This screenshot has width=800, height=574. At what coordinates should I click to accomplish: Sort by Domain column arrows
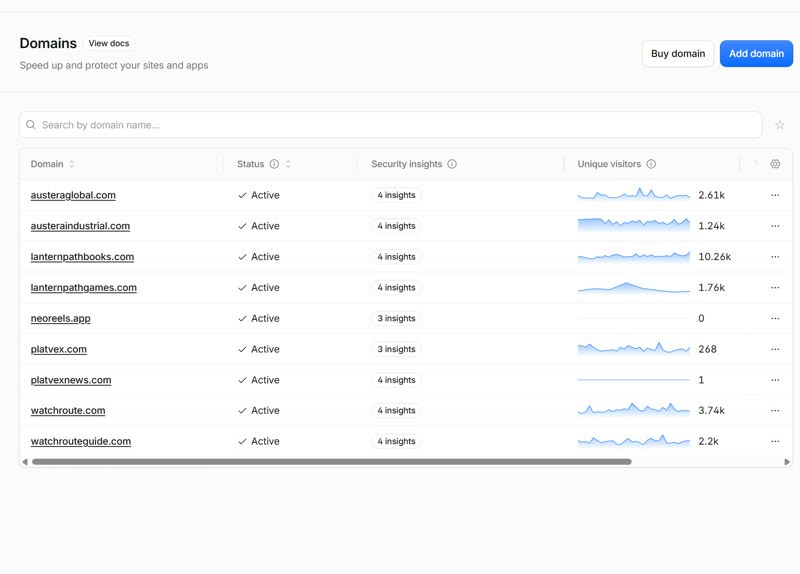[72, 164]
